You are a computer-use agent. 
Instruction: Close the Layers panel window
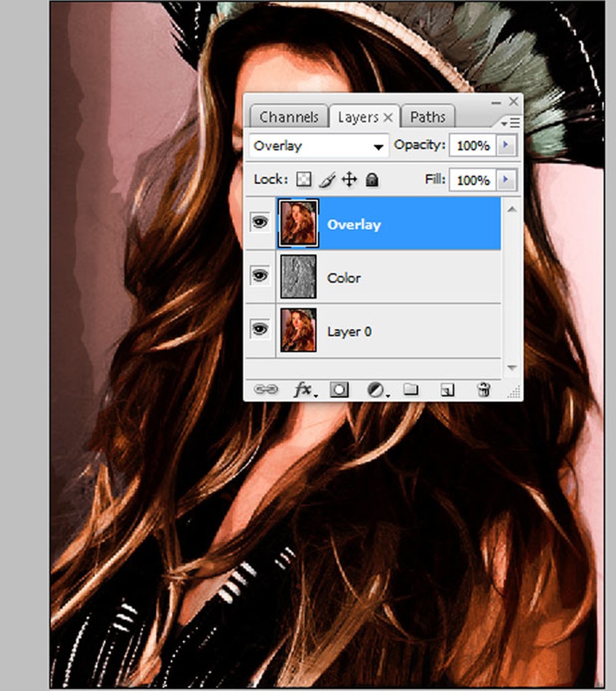tap(513, 101)
